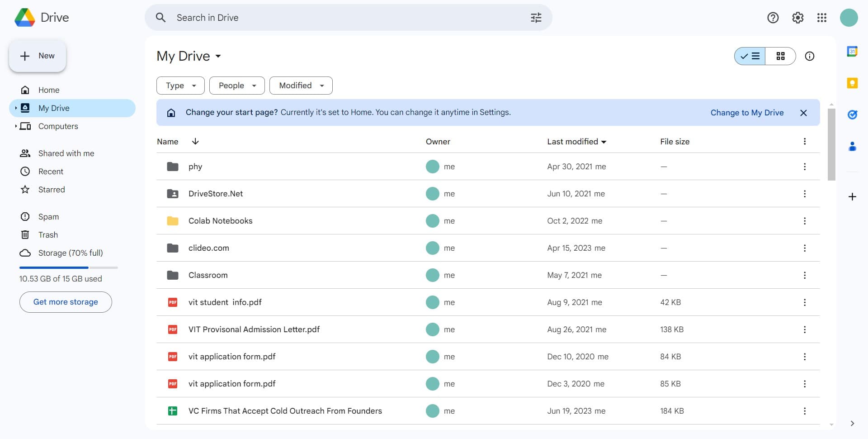Open the Google apps grid launcher
This screenshot has width=868, height=439.
click(821, 18)
